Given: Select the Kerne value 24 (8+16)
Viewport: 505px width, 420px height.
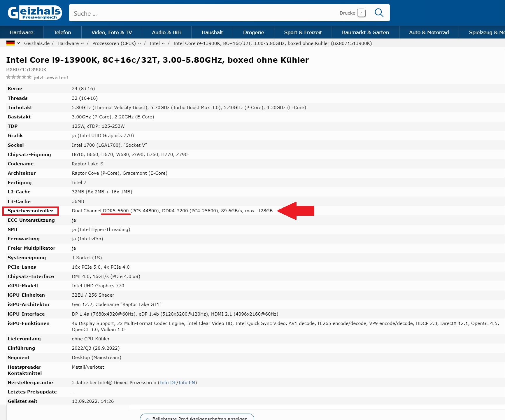Looking at the screenshot, I should (x=83, y=89).
